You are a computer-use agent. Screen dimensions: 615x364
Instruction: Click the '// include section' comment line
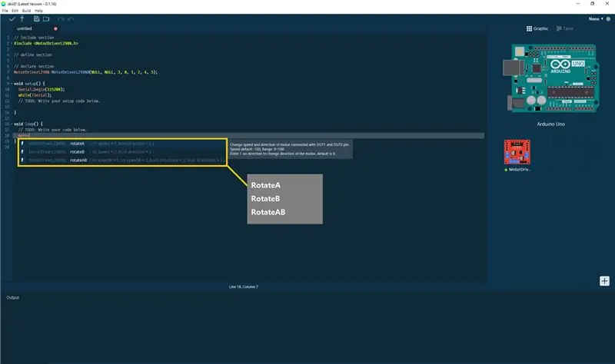click(x=34, y=38)
